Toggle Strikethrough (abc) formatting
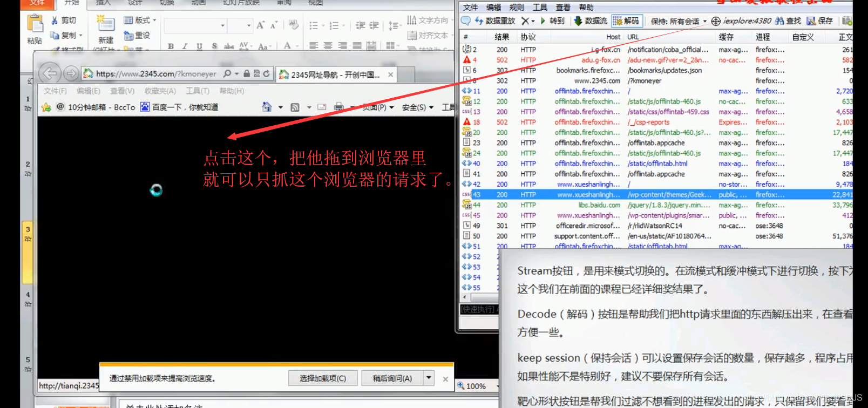The height and width of the screenshot is (408, 868). click(x=229, y=46)
